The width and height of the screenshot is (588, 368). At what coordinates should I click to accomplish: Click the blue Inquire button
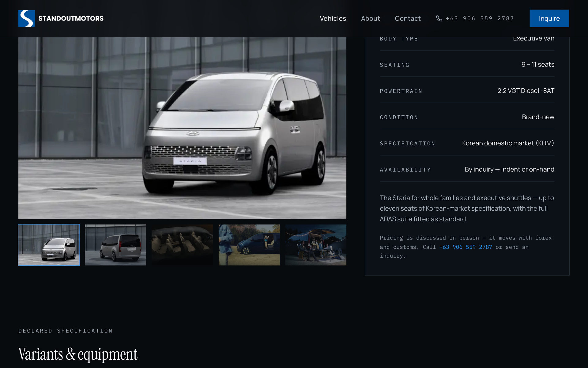point(549,18)
